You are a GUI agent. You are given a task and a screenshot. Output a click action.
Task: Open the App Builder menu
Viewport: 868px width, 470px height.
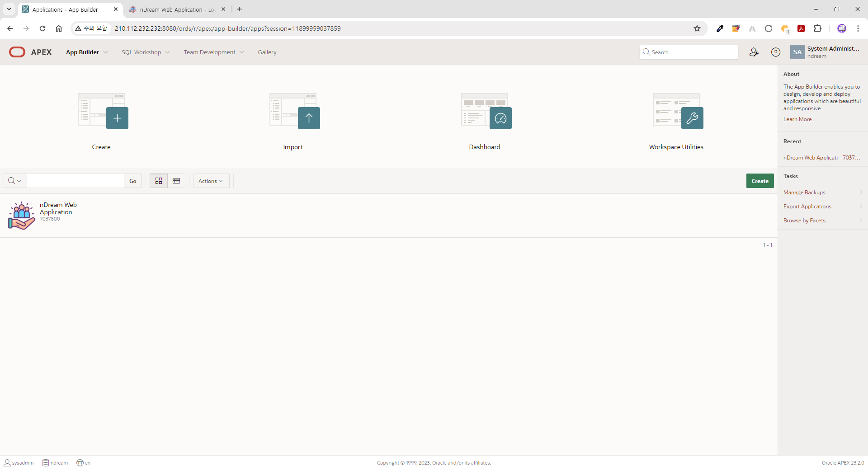pyautogui.click(x=82, y=52)
